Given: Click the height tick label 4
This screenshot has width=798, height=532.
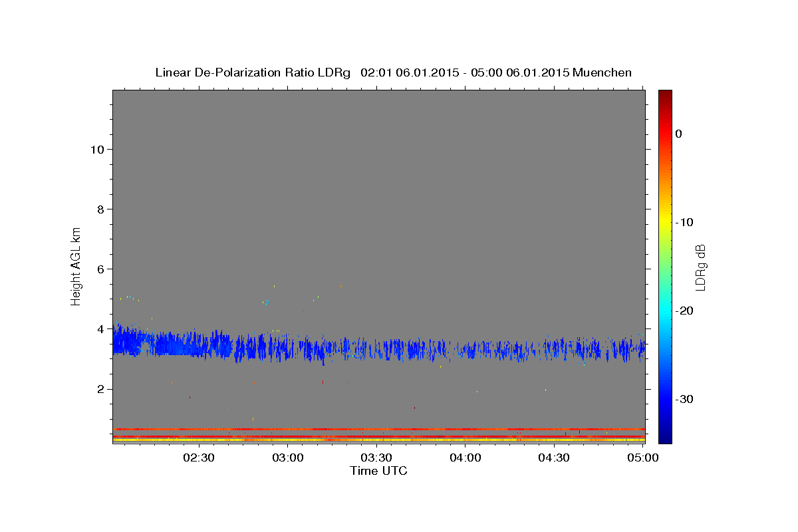Looking at the screenshot, I should click(100, 329).
